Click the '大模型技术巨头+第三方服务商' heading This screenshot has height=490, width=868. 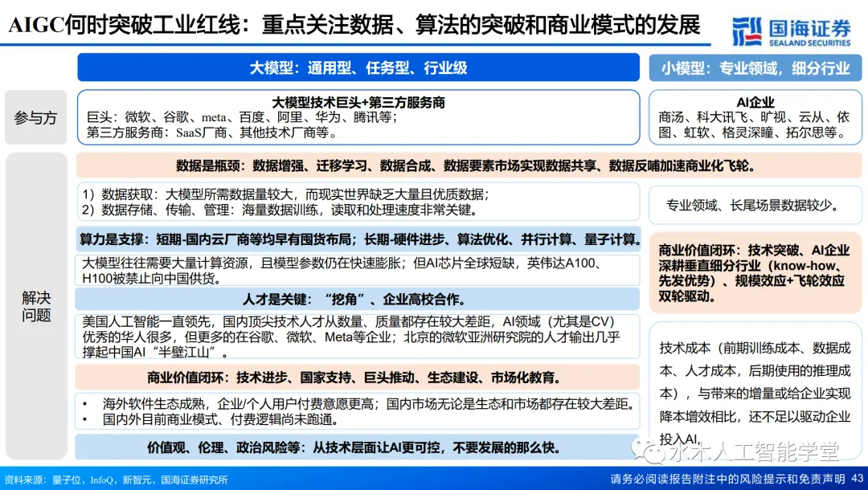click(358, 102)
